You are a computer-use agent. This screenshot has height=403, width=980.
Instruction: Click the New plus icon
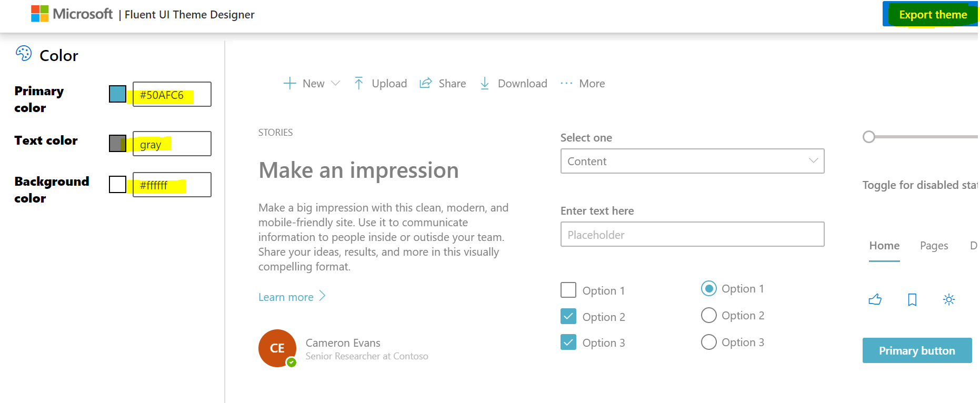(x=289, y=83)
